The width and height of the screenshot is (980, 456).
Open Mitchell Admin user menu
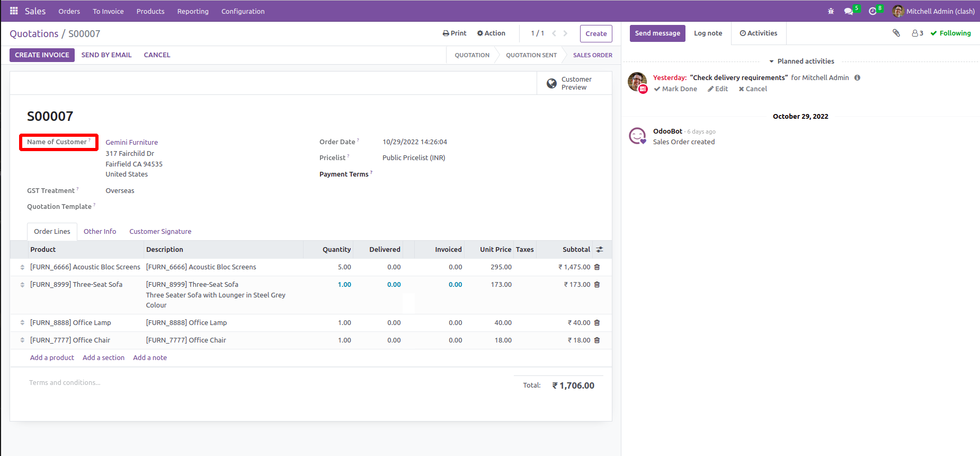933,11
